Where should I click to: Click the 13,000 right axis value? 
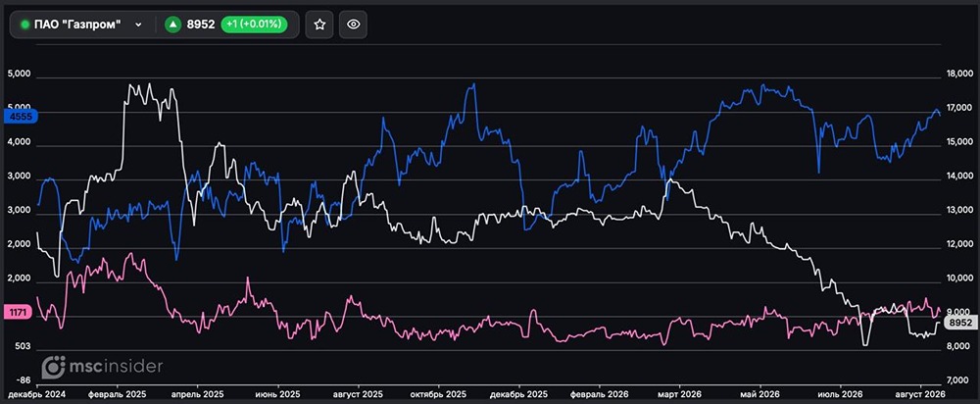coord(959,211)
